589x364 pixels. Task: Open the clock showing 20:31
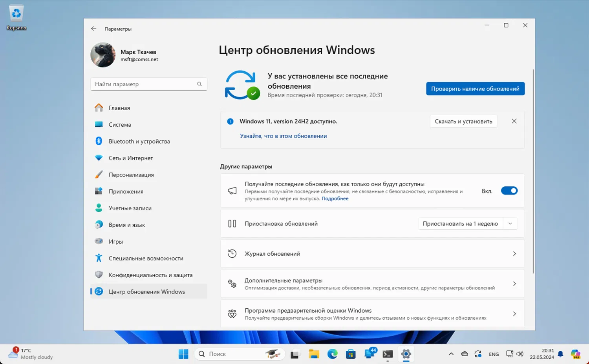pyautogui.click(x=542, y=354)
